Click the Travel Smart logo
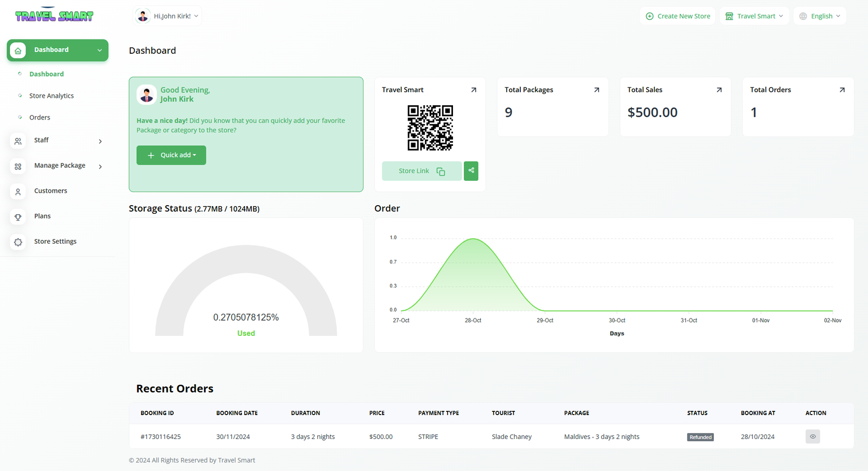Screen dimensions: 868x471 [54, 16]
